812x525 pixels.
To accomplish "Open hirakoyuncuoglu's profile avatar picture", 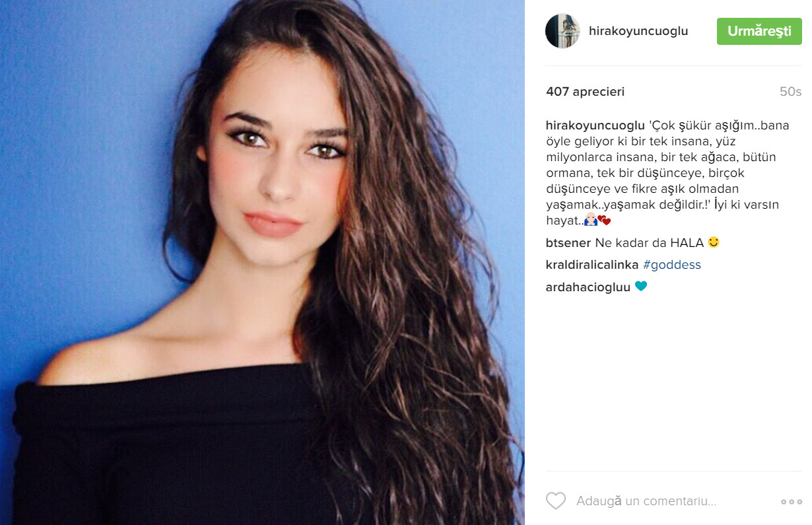I will (x=562, y=31).
